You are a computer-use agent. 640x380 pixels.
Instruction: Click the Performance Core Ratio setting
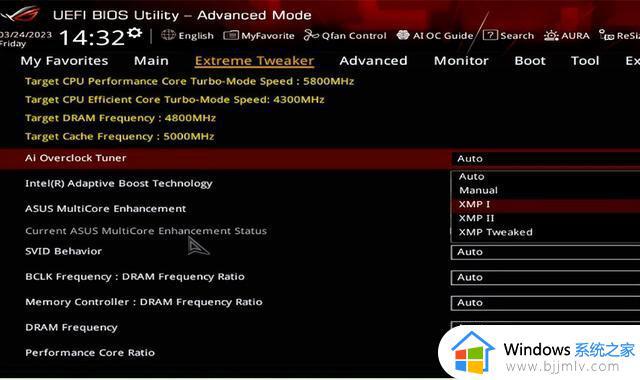coord(90,353)
